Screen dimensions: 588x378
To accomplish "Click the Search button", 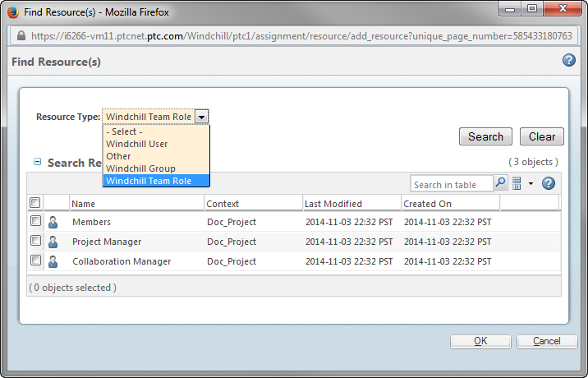I will pyautogui.click(x=485, y=136).
